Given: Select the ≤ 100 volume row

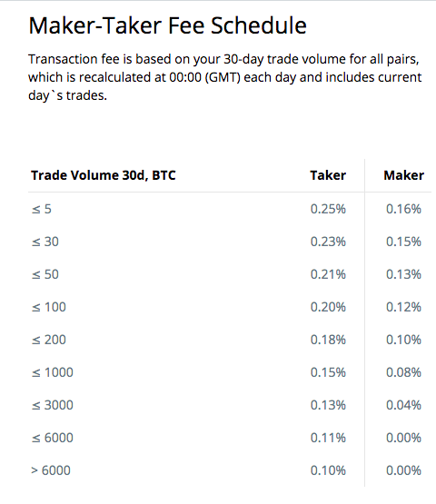Looking at the screenshot, I should [230, 307].
